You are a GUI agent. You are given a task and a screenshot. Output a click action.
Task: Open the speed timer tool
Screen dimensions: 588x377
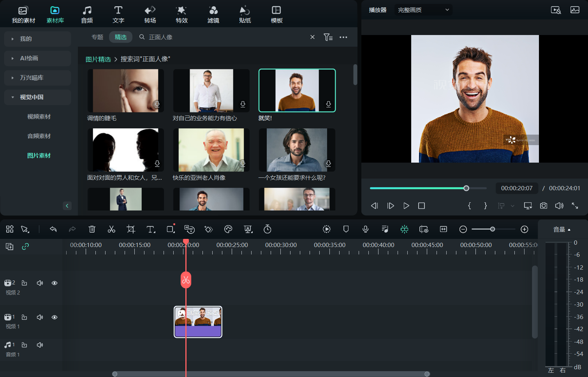point(267,230)
